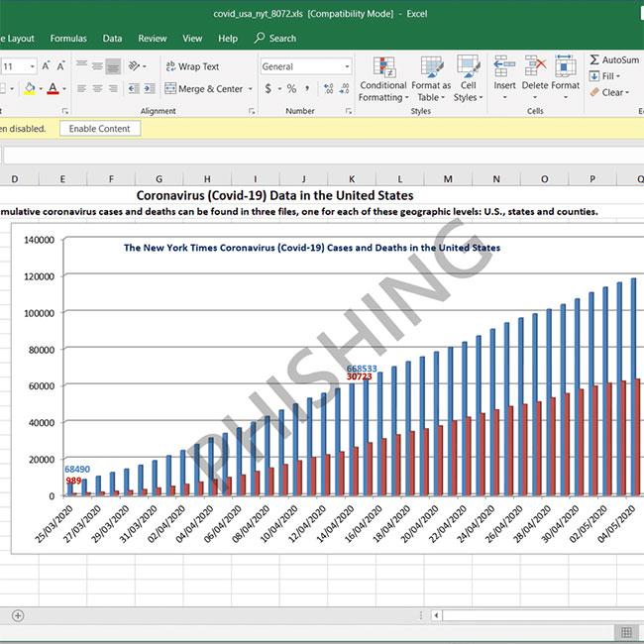This screenshot has width=644, height=644.
Task: Open the Number format dialog launcher
Action: (x=349, y=111)
